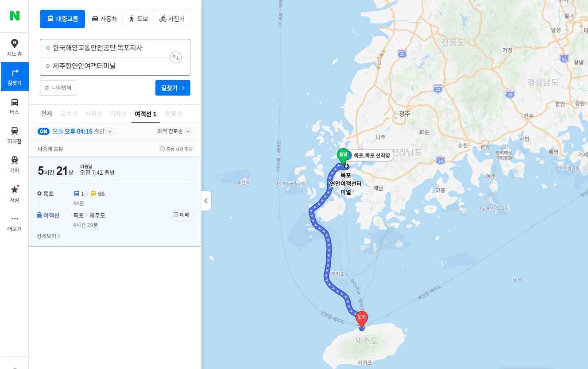Select 자동차 travel mode

pyautogui.click(x=104, y=19)
